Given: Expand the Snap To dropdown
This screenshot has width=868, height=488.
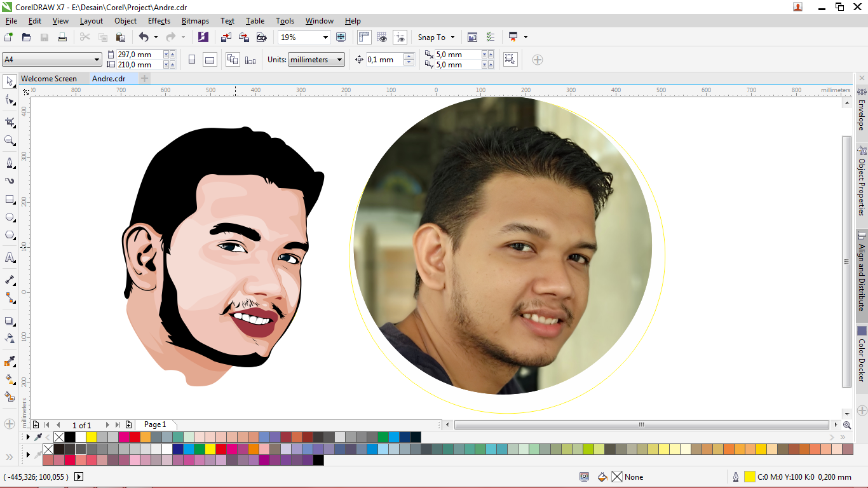Looking at the screenshot, I should pos(452,37).
